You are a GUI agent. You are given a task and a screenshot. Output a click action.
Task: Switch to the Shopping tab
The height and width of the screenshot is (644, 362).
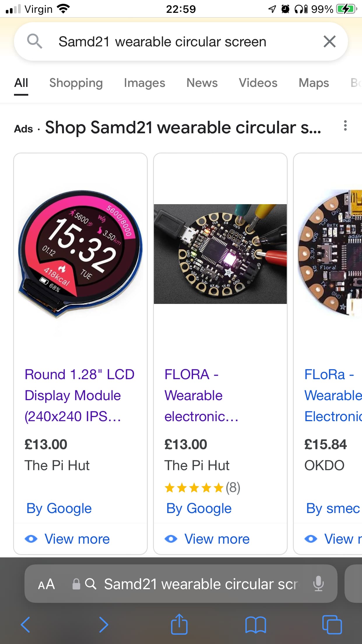(x=76, y=83)
